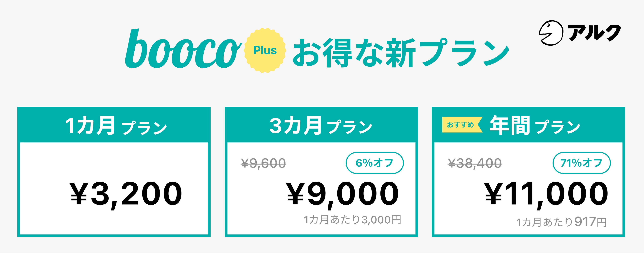Click the yellow Plus badge

tap(265, 50)
